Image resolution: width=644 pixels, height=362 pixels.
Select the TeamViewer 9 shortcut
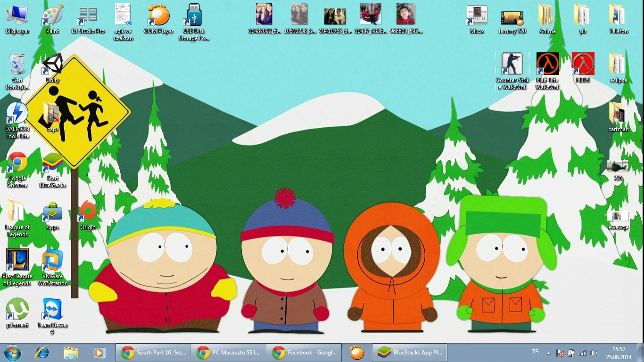point(53,317)
